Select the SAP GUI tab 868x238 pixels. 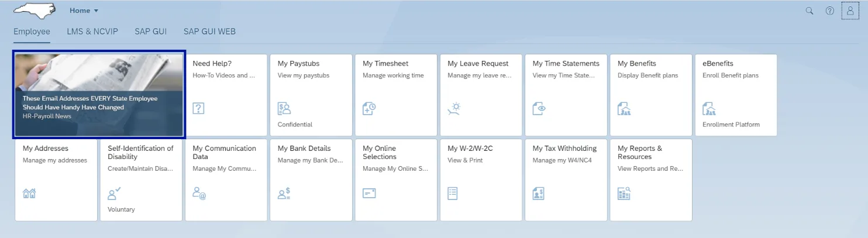pos(151,32)
